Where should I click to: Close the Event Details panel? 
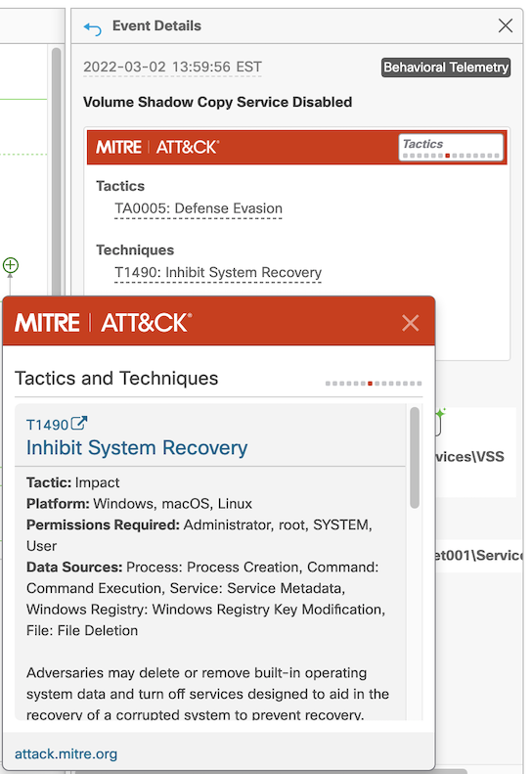(x=506, y=25)
